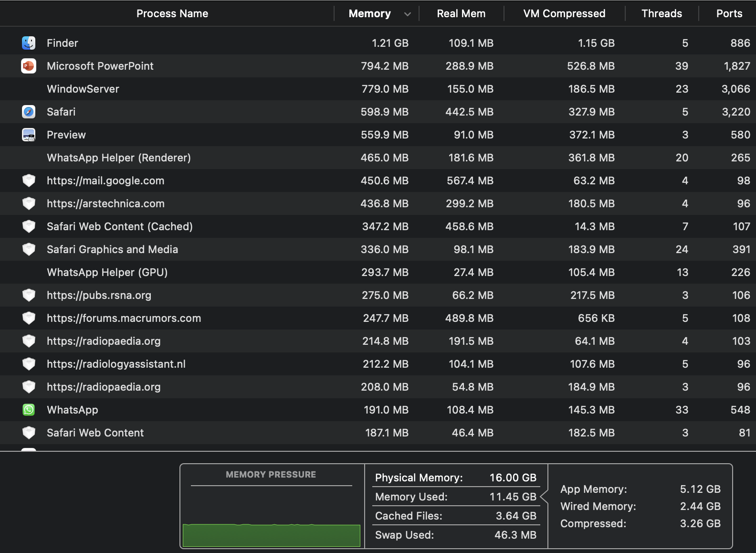The width and height of the screenshot is (756, 553).
Task: Click the Safari Graphics and Media shield icon
Action: (x=29, y=249)
